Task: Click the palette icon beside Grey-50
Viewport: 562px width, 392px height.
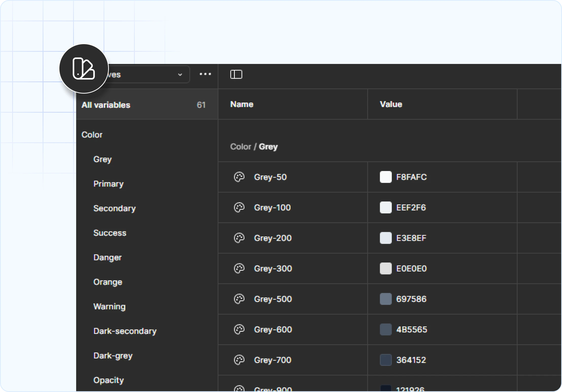Action: [239, 177]
